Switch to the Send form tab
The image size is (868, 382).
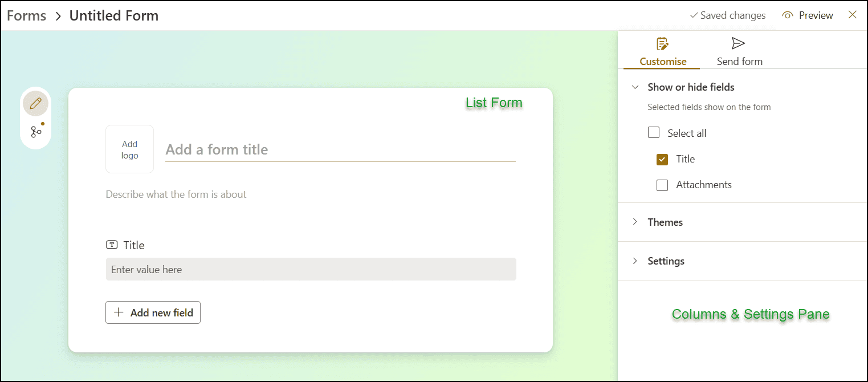pos(739,51)
